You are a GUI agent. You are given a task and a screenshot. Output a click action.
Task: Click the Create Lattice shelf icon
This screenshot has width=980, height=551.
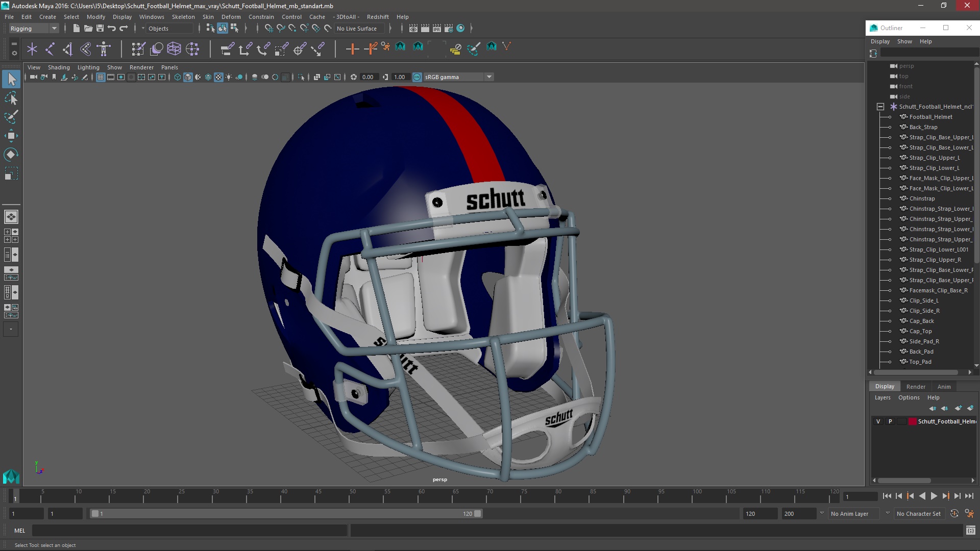coord(174,49)
